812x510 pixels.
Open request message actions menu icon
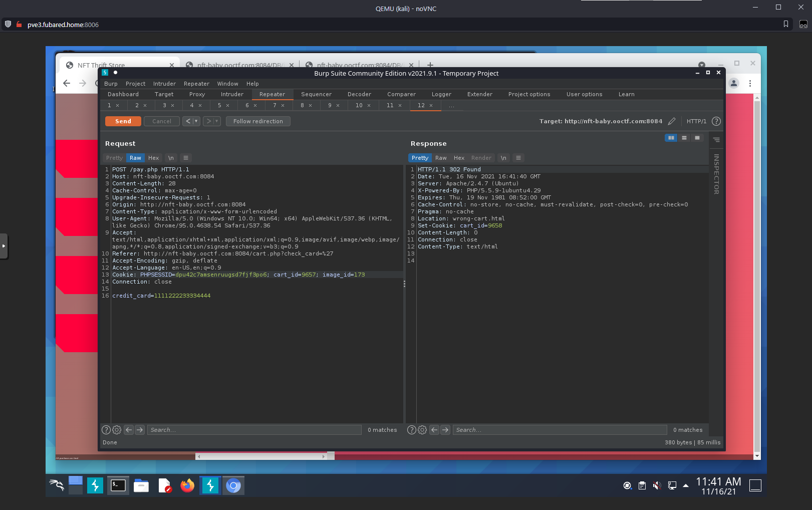click(186, 158)
